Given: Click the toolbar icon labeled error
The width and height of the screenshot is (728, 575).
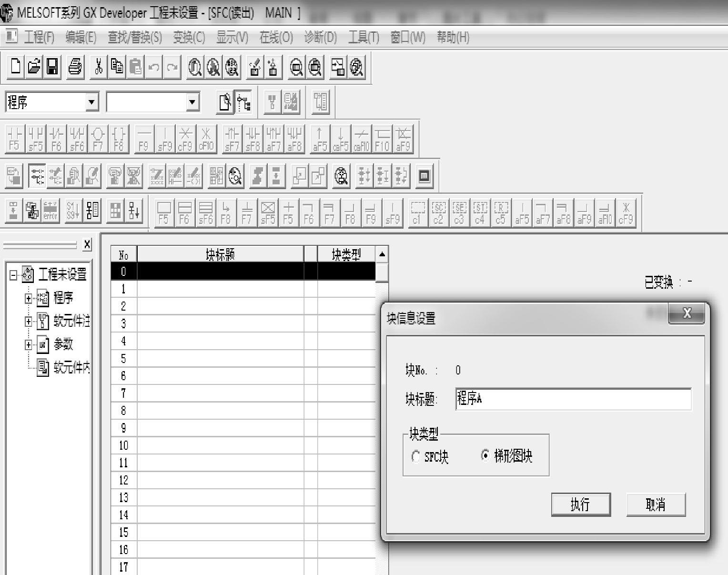Looking at the screenshot, I should [x=51, y=210].
